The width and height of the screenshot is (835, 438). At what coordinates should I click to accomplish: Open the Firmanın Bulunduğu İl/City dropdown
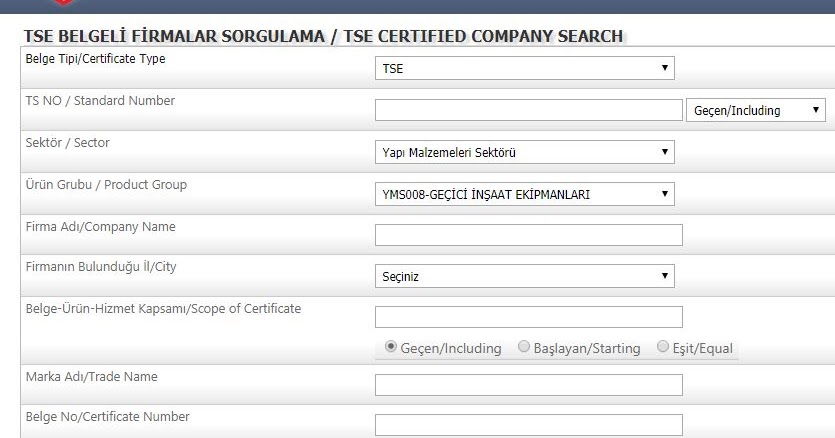pyautogui.click(x=524, y=277)
